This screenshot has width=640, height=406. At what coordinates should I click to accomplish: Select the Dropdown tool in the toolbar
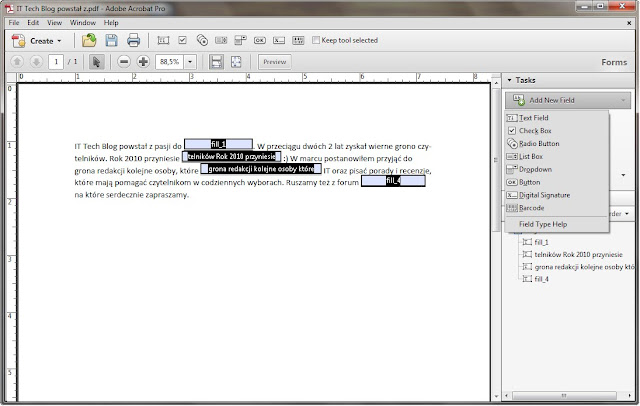point(240,40)
